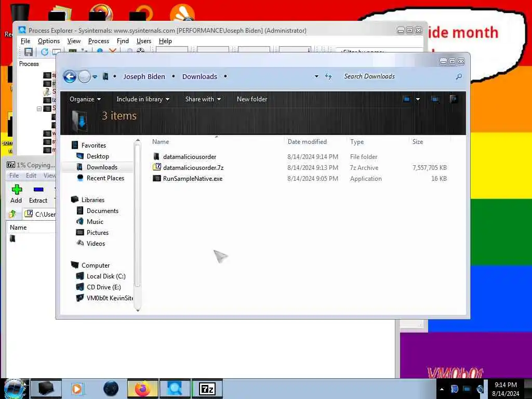The height and width of the screenshot is (399, 532).
Task: Select Computer in the navigation pane
Action: pyautogui.click(x=96, y=265)
